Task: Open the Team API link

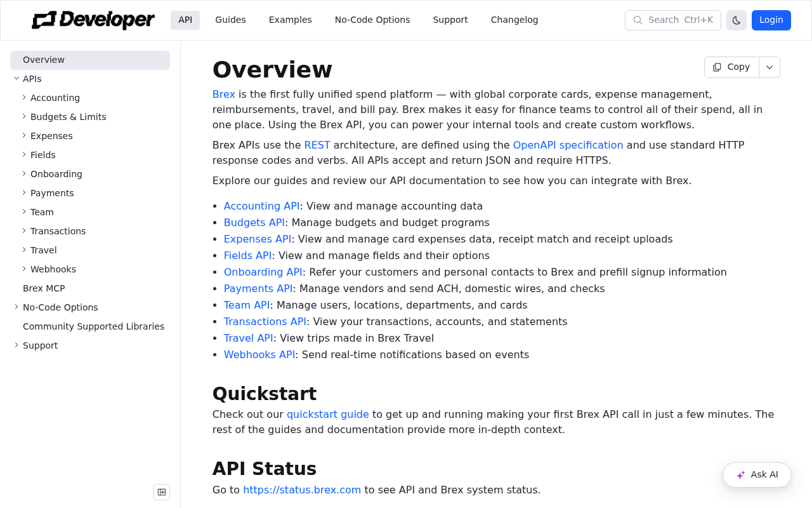Action: (x=247, y=305)
